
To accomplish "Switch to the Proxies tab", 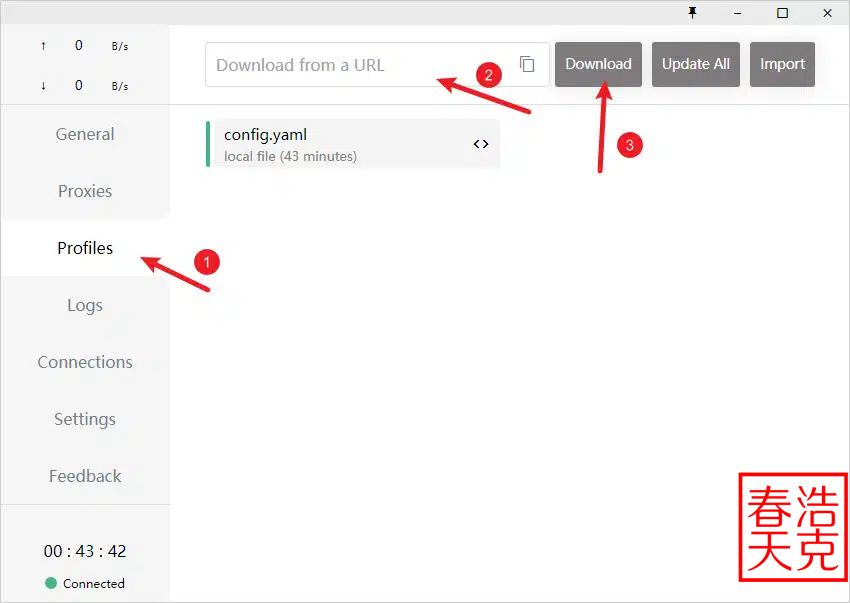I will [x=85, y=191].
